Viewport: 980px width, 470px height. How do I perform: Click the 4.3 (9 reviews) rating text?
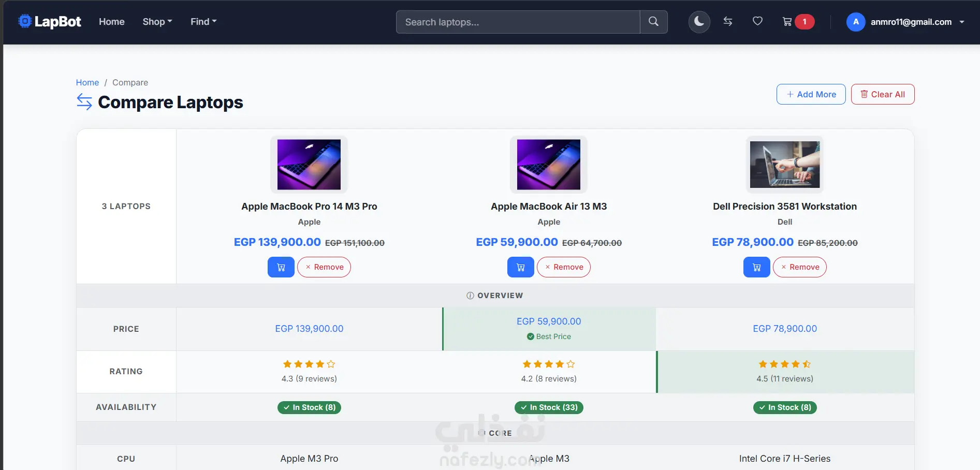pos(309,379)
